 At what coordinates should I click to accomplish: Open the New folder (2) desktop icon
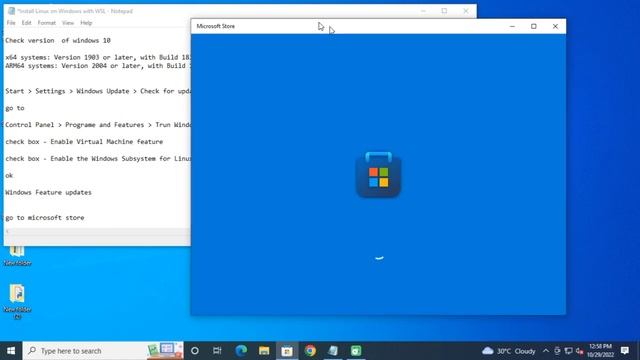17,301
